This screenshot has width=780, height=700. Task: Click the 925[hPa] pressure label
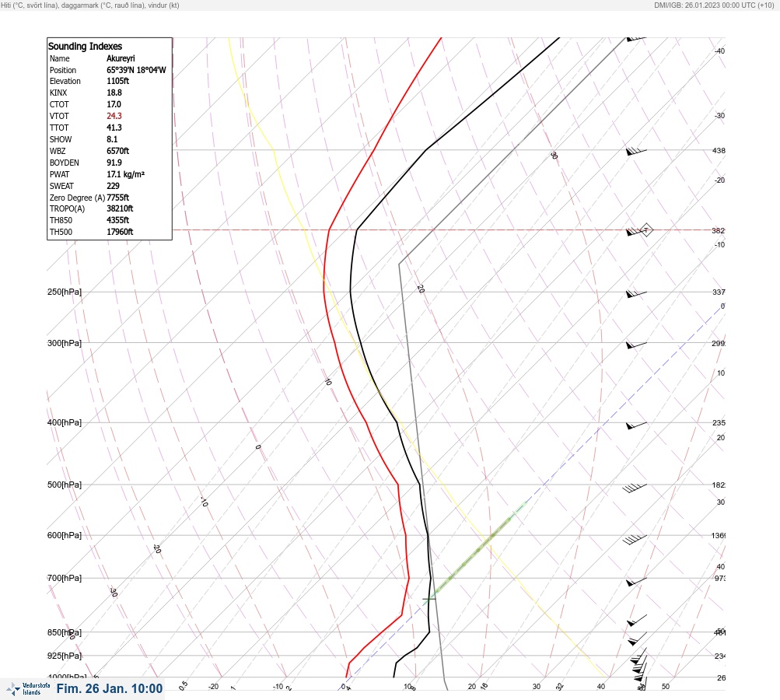(65, 656)
